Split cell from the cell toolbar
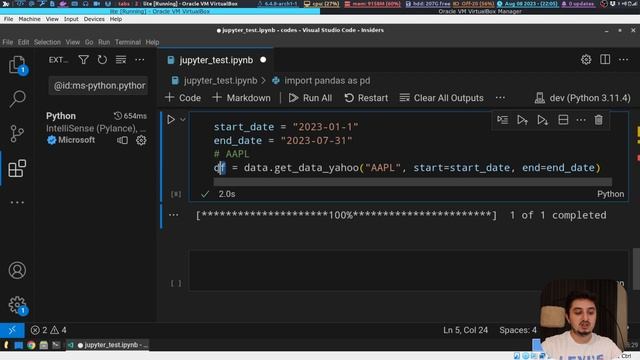The height and width of the screenshot is (360, 640). pyautogui.click(x=563, y=120)
